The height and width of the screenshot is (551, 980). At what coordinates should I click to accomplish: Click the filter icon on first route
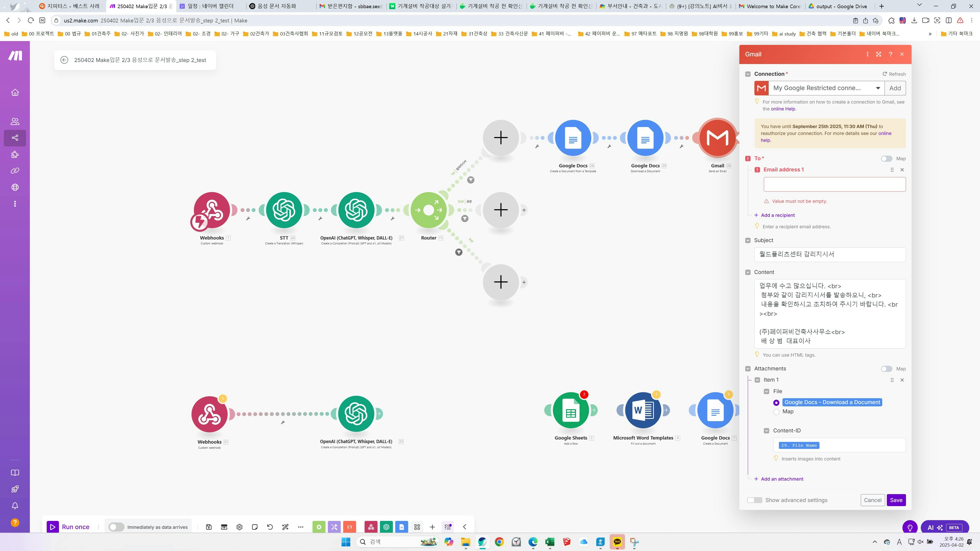[x=471, y=180]
